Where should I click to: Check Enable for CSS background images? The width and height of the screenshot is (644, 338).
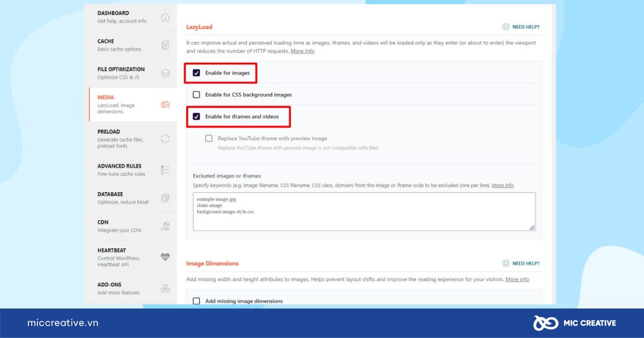(196, 95)
